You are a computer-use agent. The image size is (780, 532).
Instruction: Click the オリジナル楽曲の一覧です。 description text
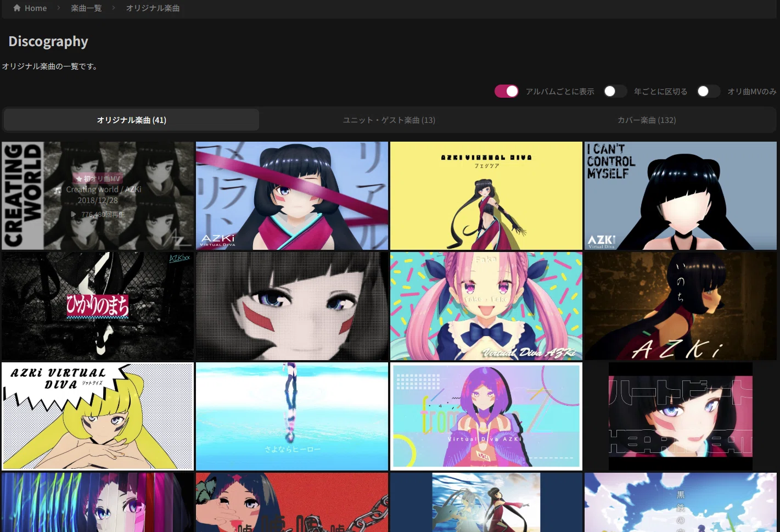coord(50,66)
